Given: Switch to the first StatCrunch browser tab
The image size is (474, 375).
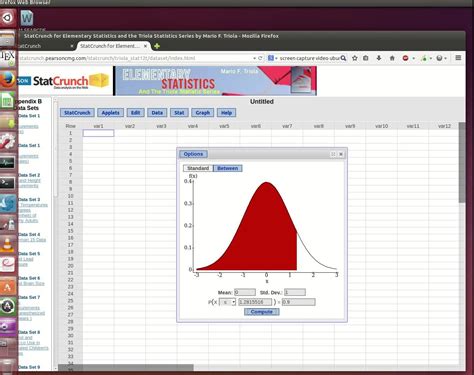Looking at the screenshot, I should [45, 46].
